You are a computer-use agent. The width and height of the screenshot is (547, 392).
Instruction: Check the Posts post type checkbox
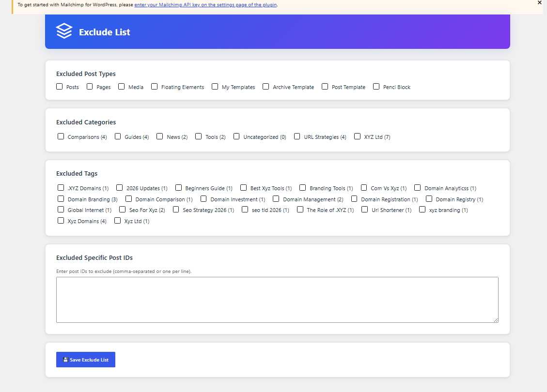[59, 87]
